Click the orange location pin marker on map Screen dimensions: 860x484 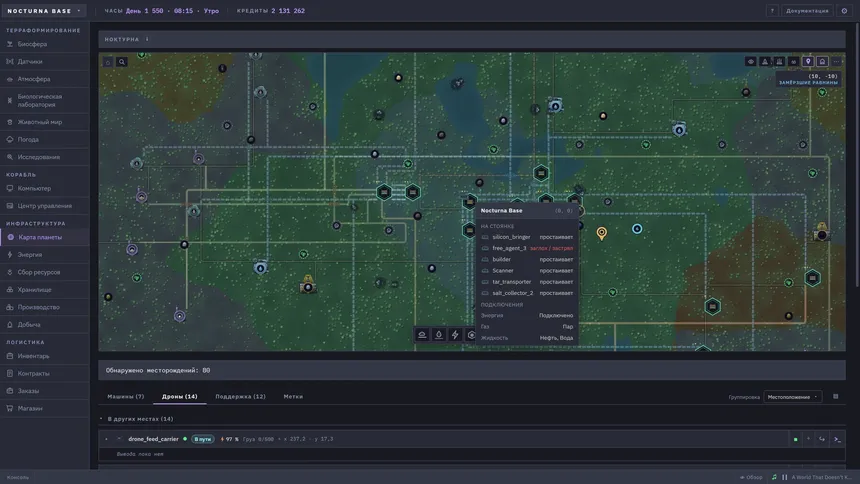coord(602,233)
